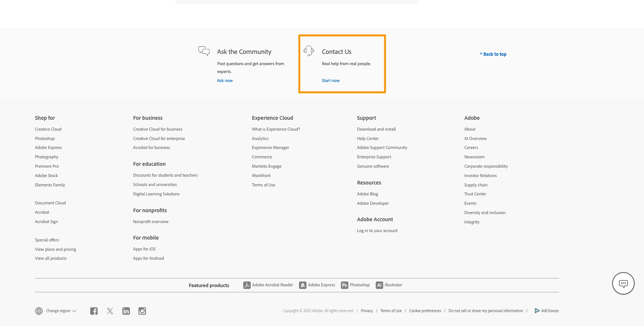The image size is (644, 326).
Task: Click the Ask now link
Action: coord(225,80)
